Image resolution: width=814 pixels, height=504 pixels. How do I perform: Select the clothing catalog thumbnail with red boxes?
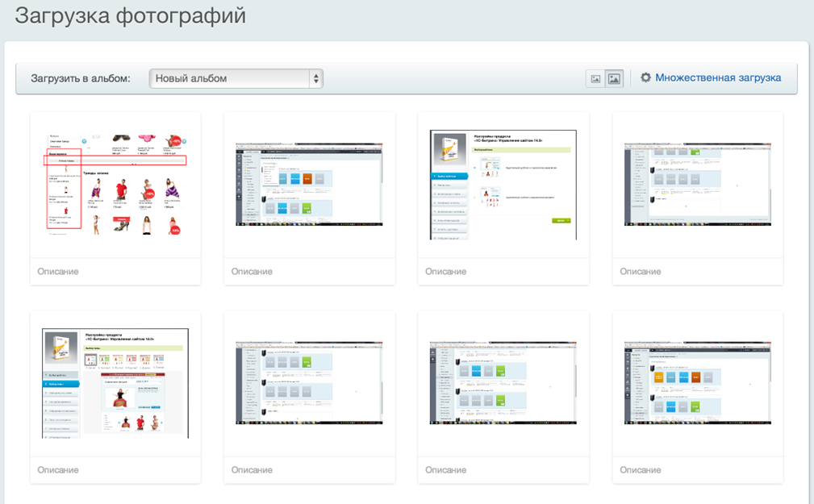115,184
